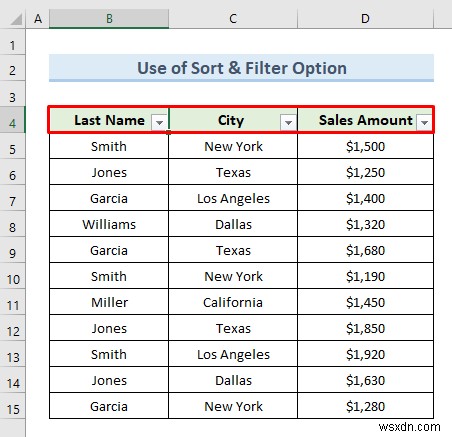452x437 pixels.
Task: Open the City filter dropdown
Action: pyautogui.click(x=288, y=122)
